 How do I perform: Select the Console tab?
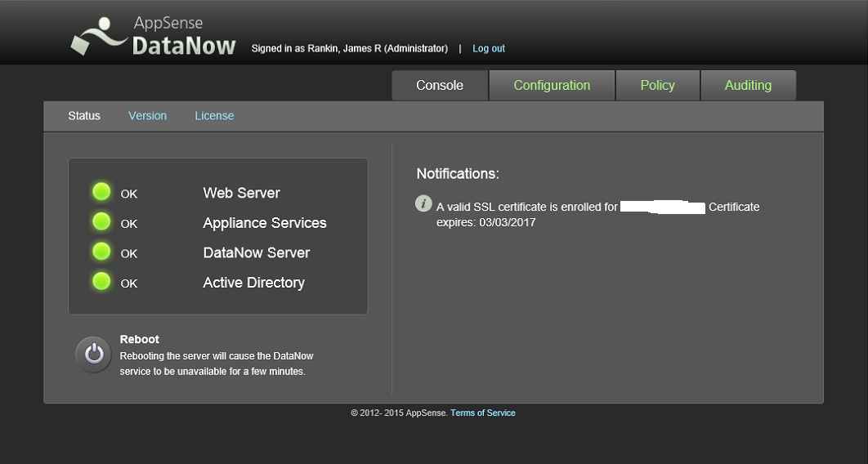click(440, 85)
